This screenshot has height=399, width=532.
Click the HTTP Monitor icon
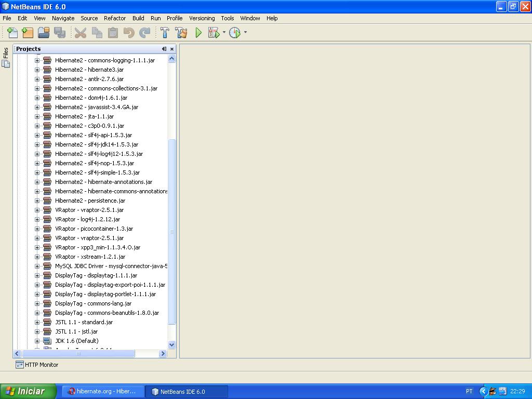(20, 365)
